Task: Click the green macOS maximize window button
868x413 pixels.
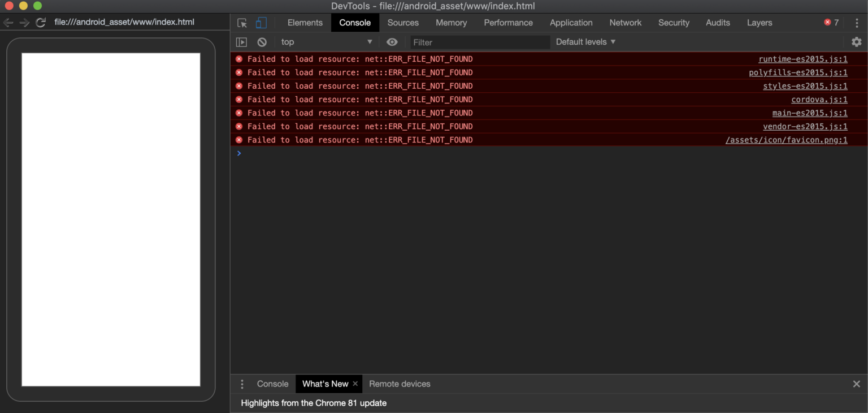Action: 37,6
